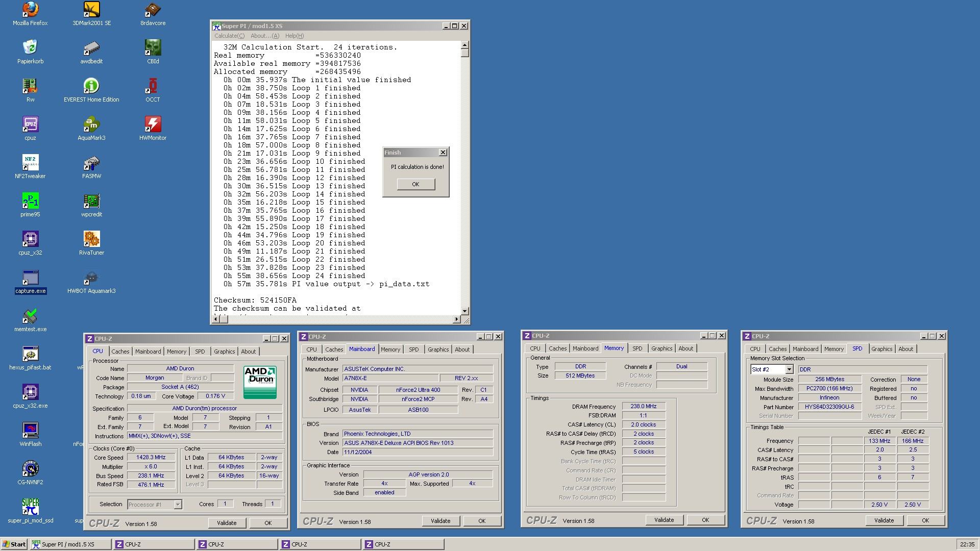The image size is (980, 551).
Task: Switch to Memory tab in CPU tab window
Action: [x=177, y=352]
